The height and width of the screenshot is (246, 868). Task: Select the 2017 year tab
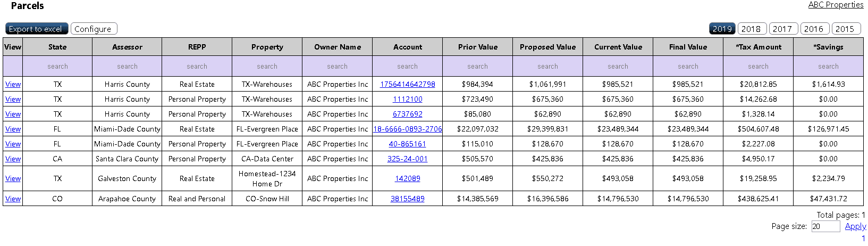(x=782, y=29)
